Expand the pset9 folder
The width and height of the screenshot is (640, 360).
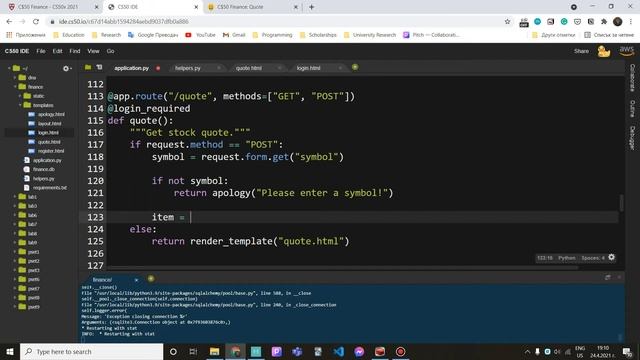coord(16,307)
